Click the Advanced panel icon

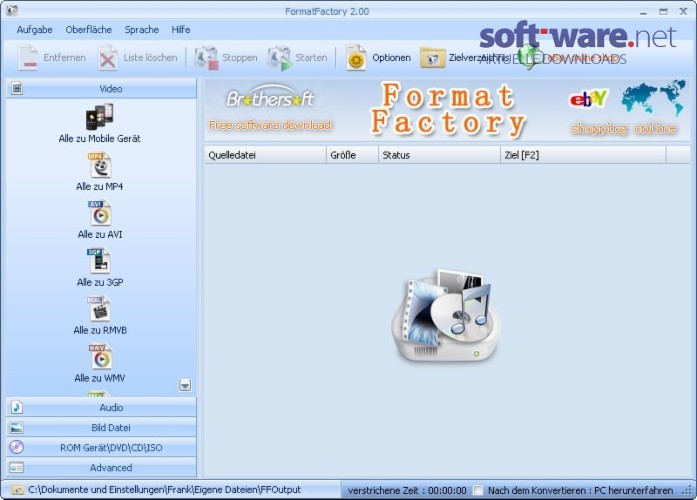tap(17, 468)
